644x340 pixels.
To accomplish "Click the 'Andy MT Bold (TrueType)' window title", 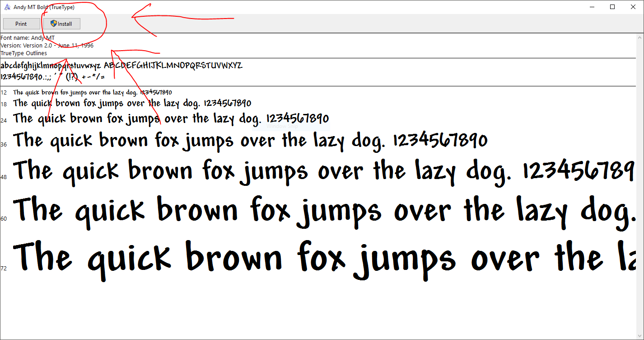I will tap(44, 7).
